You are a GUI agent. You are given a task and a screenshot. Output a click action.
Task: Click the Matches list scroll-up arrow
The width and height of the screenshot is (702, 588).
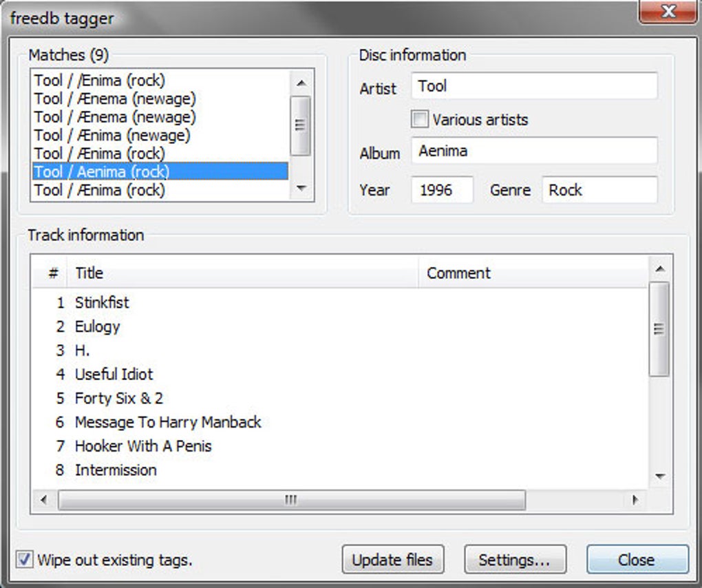[301, 83]
